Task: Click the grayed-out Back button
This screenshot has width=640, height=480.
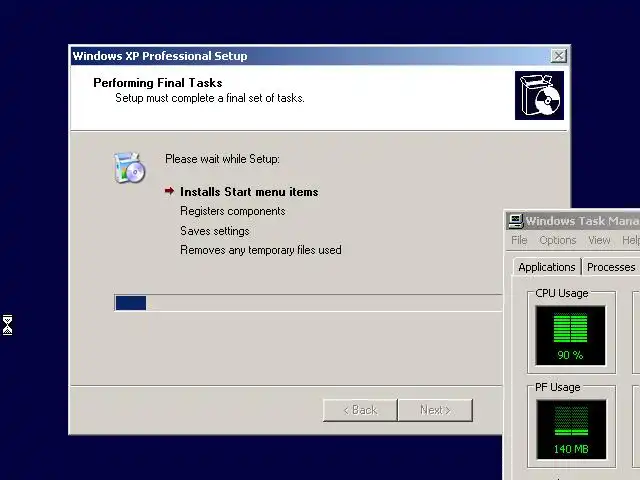Action: click(360, 410)
